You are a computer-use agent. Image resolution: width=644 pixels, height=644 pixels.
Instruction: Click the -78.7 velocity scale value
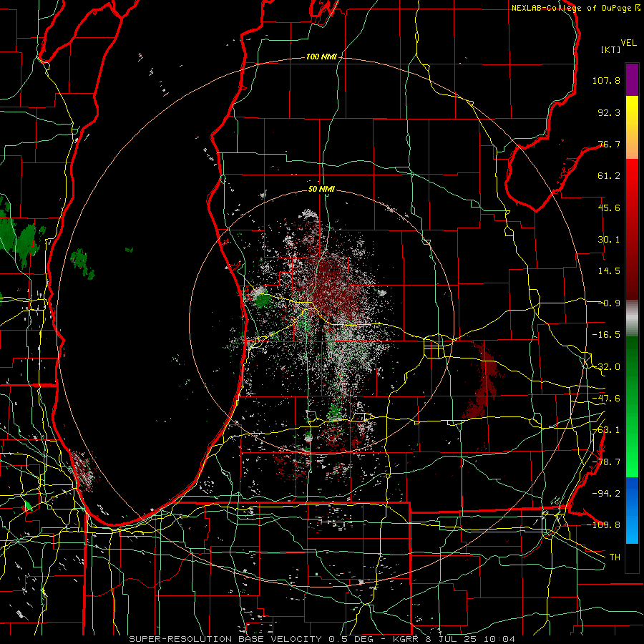click(606, 462)
